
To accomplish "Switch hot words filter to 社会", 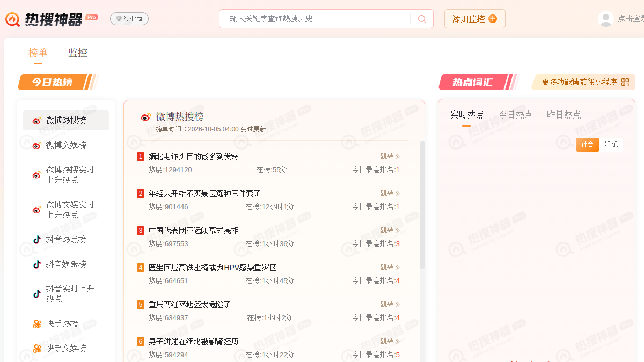I will (x=588, y=145).
